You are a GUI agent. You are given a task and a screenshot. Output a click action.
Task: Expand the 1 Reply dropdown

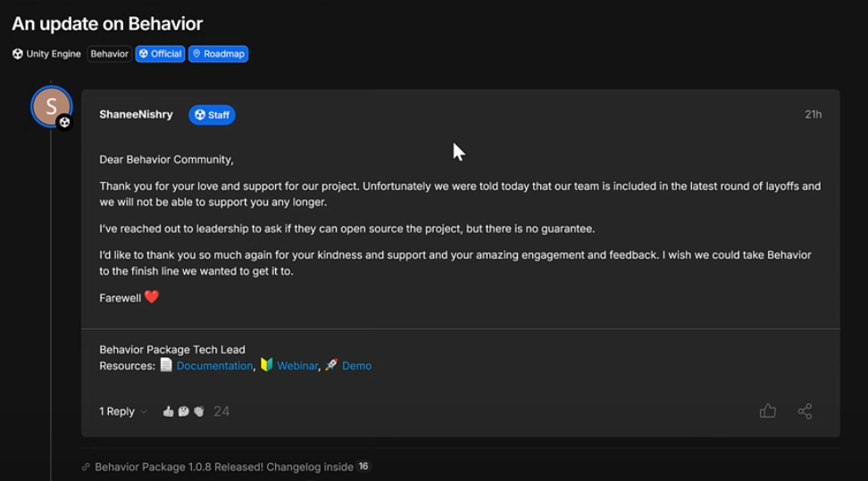[123, 411]
